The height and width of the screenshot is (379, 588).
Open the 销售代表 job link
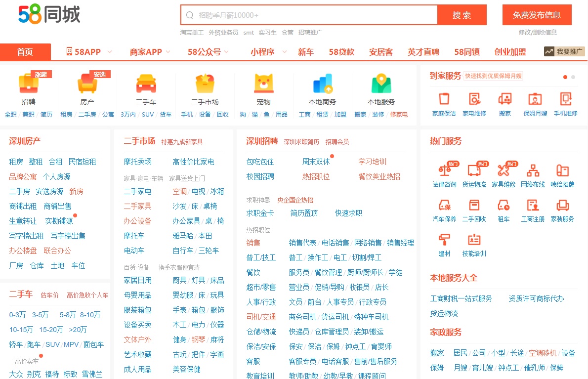click(302, 243)
